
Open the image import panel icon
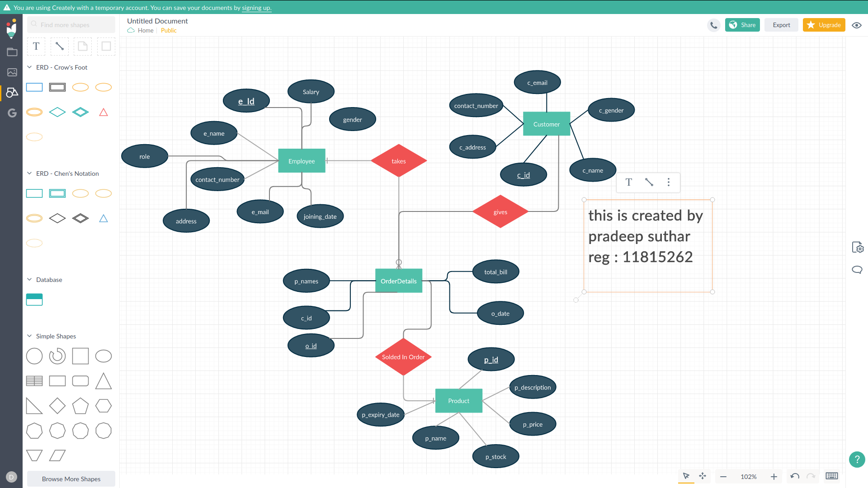click(x=12, y=72)
